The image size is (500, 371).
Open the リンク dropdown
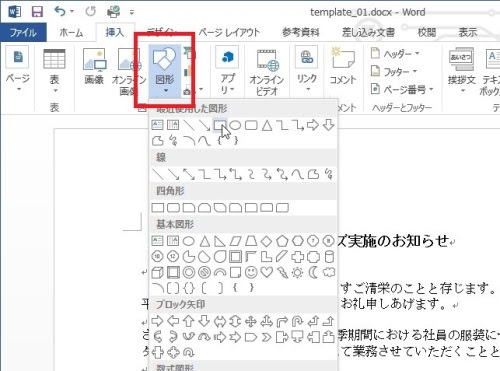[x=308, y=89]
